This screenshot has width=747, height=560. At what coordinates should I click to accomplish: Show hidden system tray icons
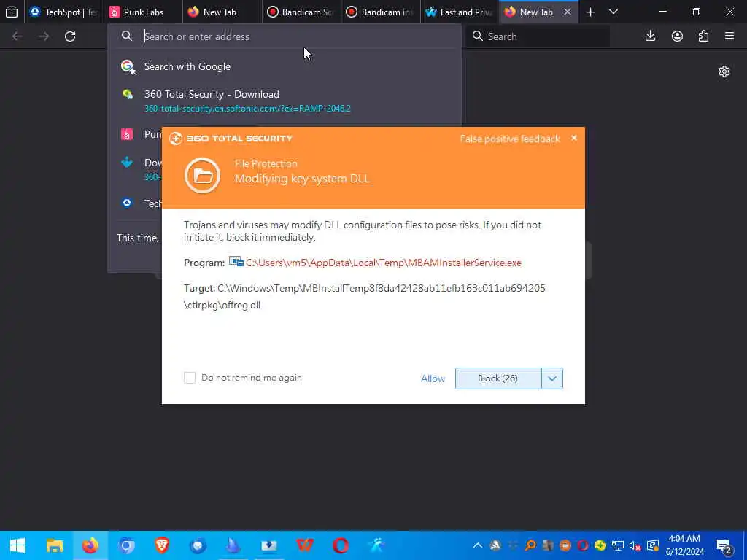click(478, 545)
